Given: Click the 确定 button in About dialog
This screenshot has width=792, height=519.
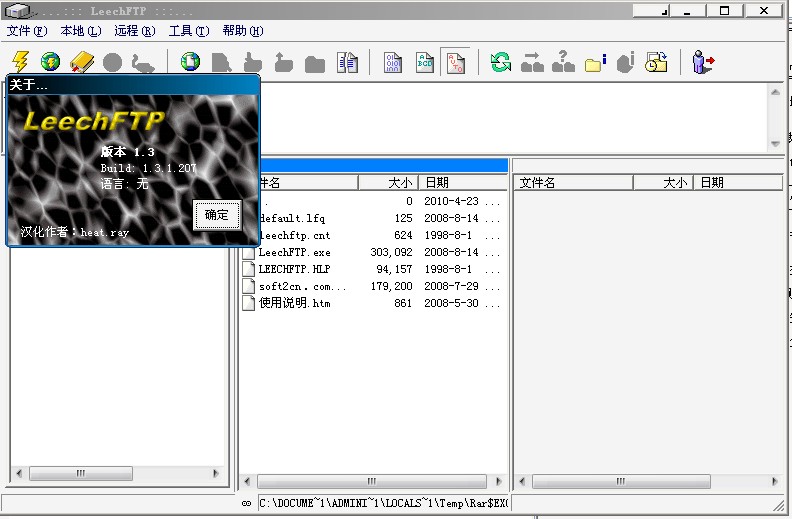Looking at the screenshot, I should (x=216, y=214).
